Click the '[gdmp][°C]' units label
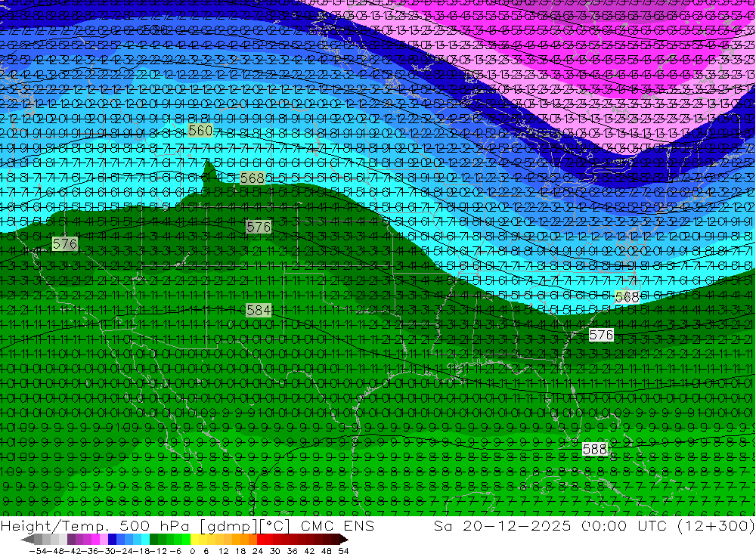This screenshot has height=554, width=756. click(x=246, y=525)
